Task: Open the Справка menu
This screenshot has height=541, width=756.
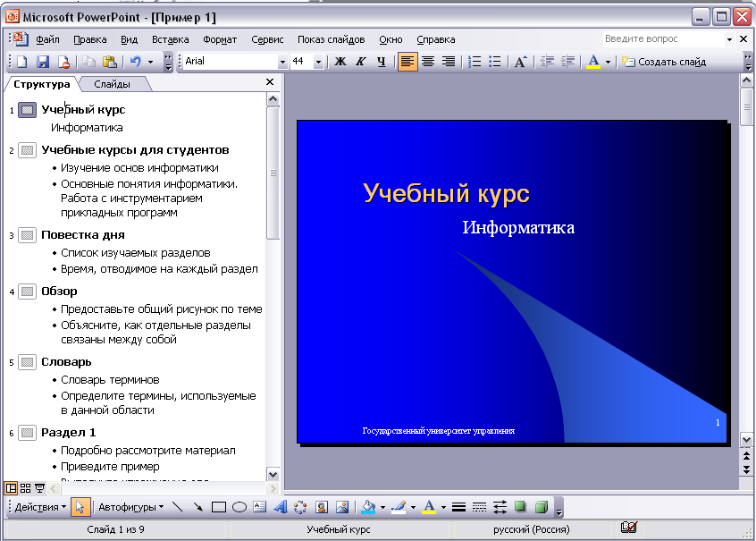Action: (x=436, y=39)
